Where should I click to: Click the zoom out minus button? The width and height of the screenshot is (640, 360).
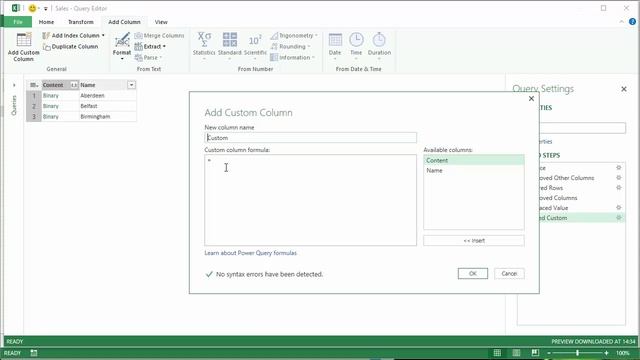click(x=549, y=353)
